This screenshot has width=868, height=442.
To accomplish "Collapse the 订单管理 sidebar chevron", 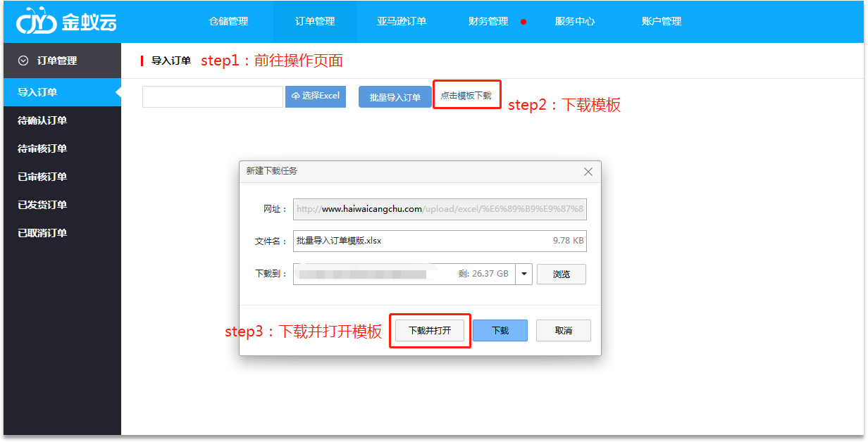I will pos(24,61).
